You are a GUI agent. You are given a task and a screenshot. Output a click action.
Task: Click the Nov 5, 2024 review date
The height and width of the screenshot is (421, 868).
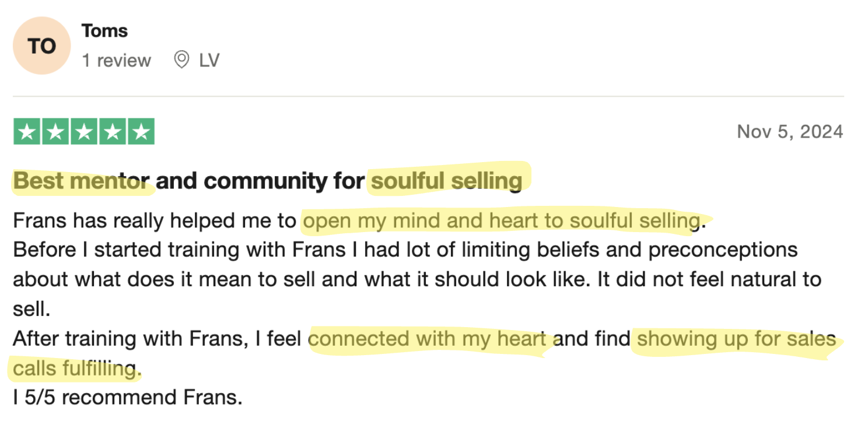(x=790, y=131)
